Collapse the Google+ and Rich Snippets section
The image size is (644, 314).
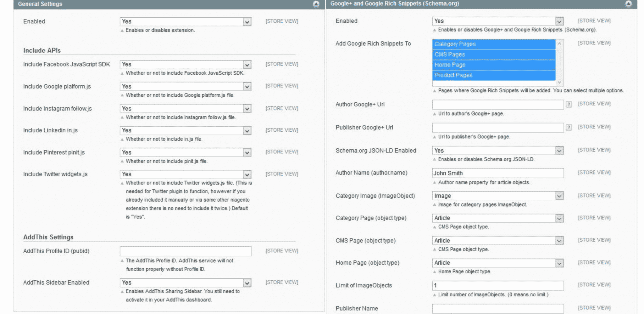(628, 4)
